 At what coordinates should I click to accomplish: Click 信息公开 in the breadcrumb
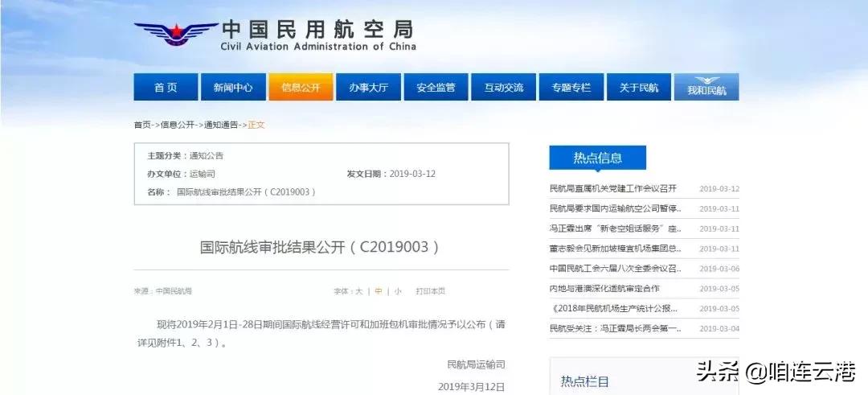(177, 125)
